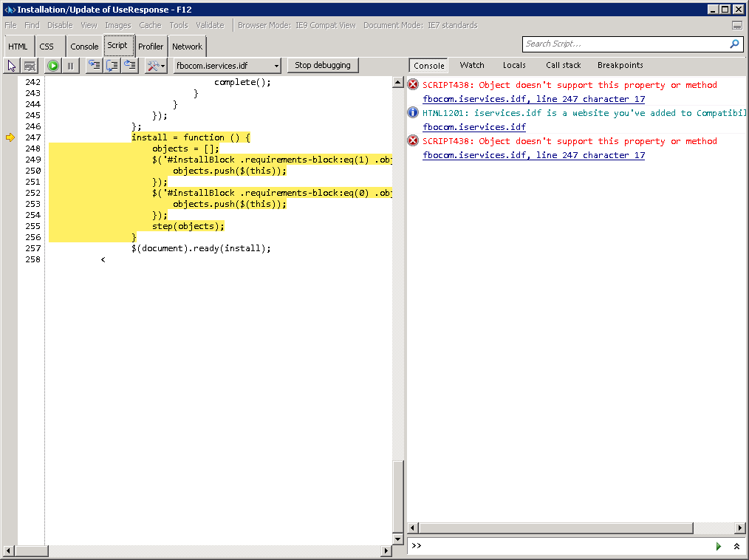Click the Continue (green play) debug icon
The height and width of the screenshot is (560, 749).
tap(53, 66)
